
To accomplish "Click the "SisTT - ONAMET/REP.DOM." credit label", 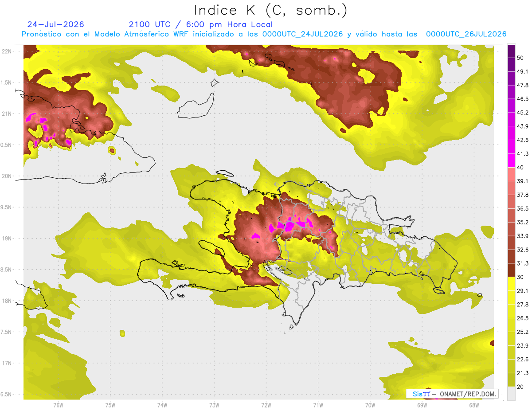I will (452, 394).
